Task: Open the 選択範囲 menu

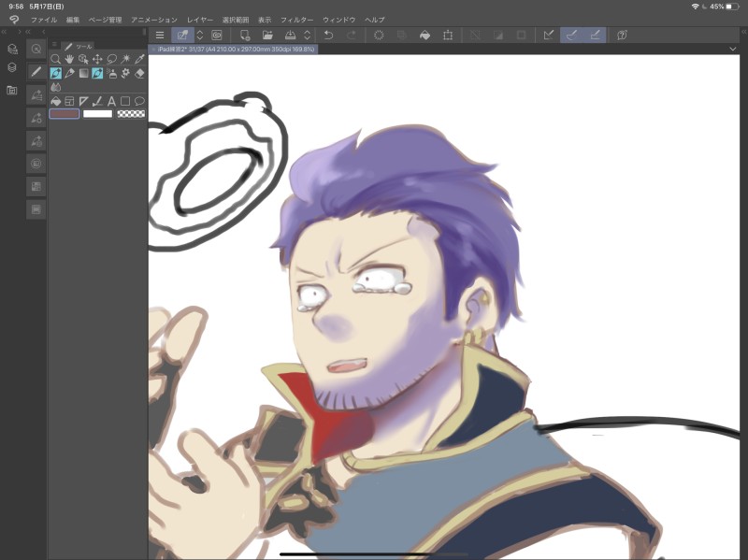Action: [x=236, y=20]
